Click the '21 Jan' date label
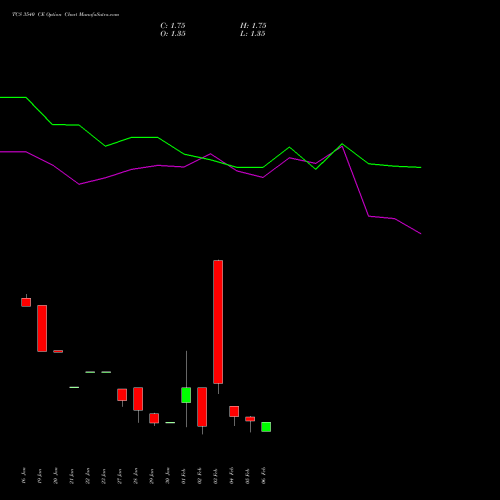Viewport: 500px width, 500px height. point(72,475)
